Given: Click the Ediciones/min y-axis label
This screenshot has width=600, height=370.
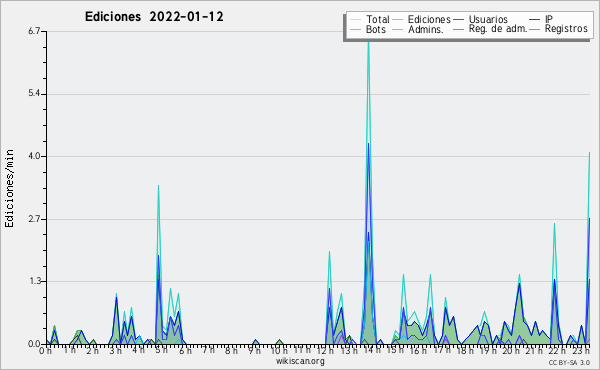Looking at the screenshot, I should click(x=9, y=188).
